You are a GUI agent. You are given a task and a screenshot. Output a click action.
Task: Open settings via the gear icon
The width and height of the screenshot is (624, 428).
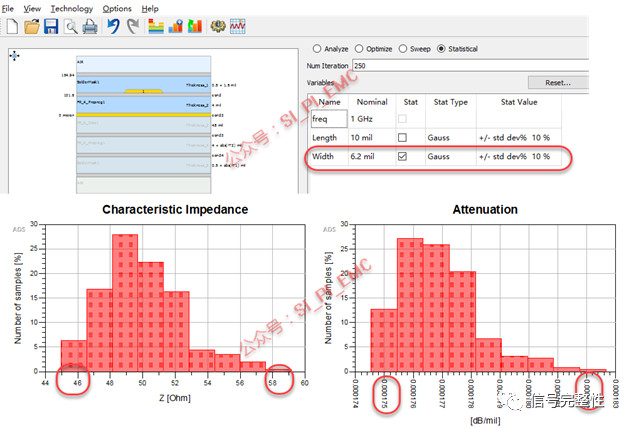(x=218, y=26)
